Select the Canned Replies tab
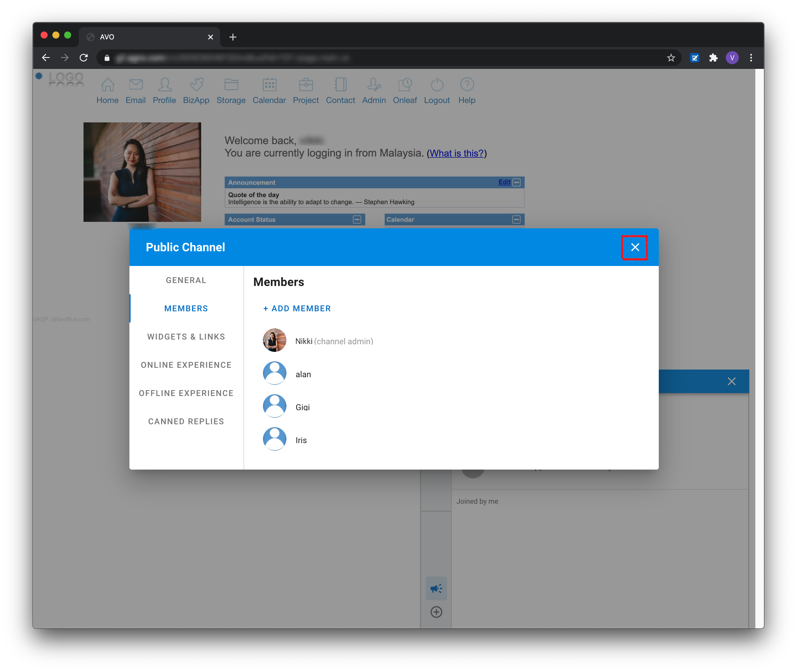797x672 pixels. (186, 421)
